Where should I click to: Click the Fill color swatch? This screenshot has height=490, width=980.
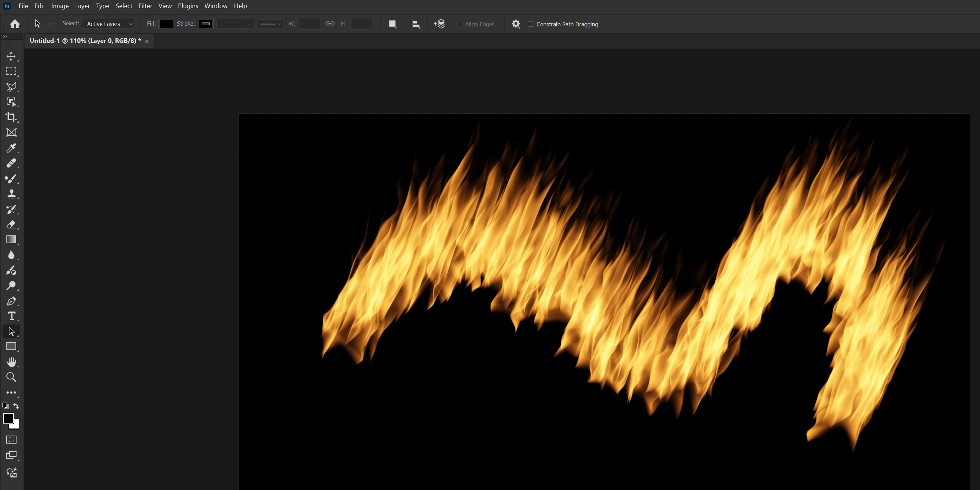tap(166, 24)
